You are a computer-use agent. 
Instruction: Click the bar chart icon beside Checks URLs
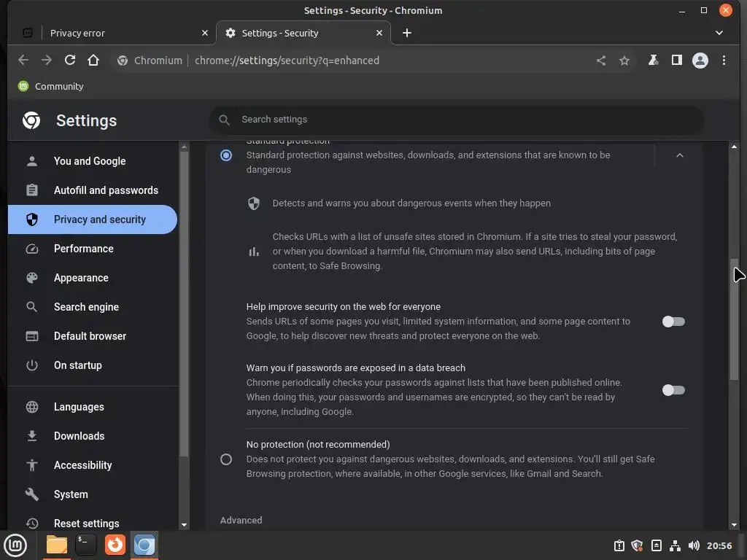254,252
